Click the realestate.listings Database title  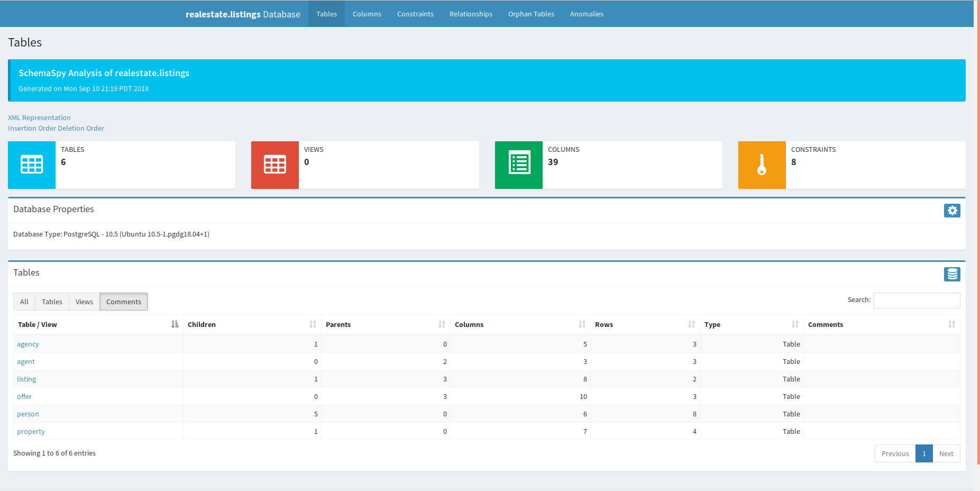click(243, 14)
